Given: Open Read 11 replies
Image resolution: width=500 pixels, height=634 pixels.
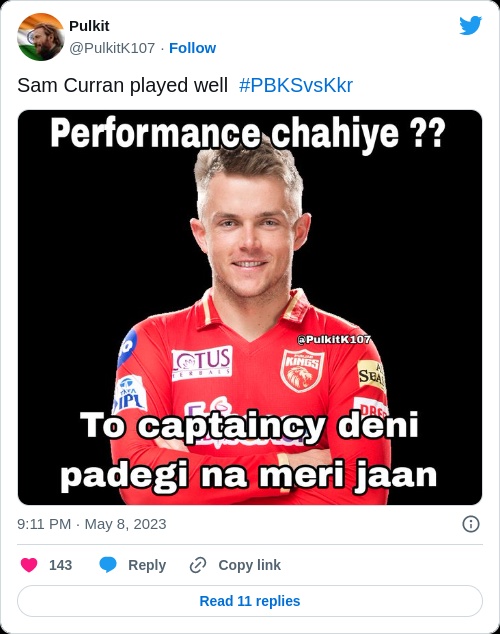Looking at the screenshot, I should tap(250, 601).
